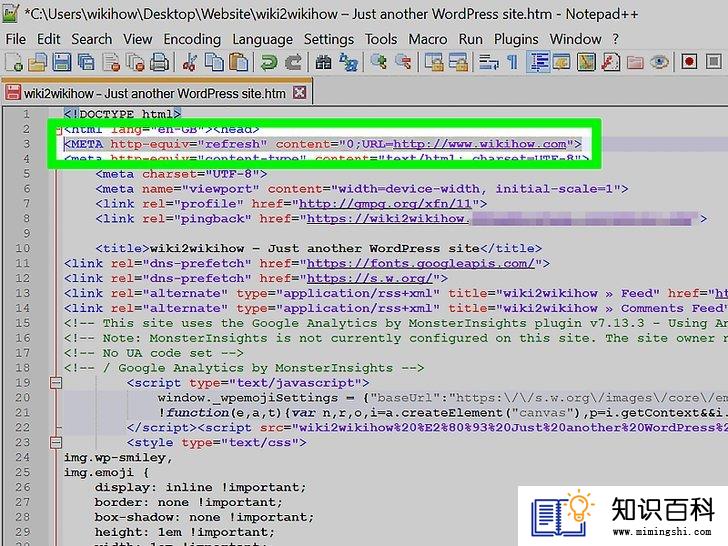Paste the clipboard with the Paste icon
This screenshot has height=546, width=728.
click(x=239, y=62)
